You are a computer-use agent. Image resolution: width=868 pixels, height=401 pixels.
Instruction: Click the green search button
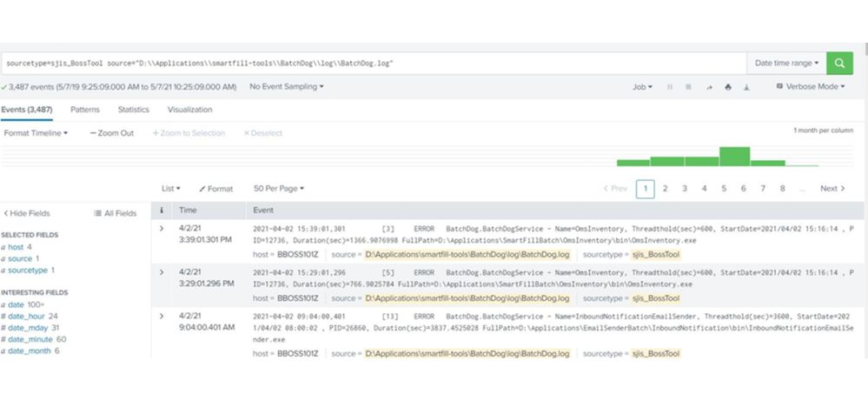[x=839, y=63]
